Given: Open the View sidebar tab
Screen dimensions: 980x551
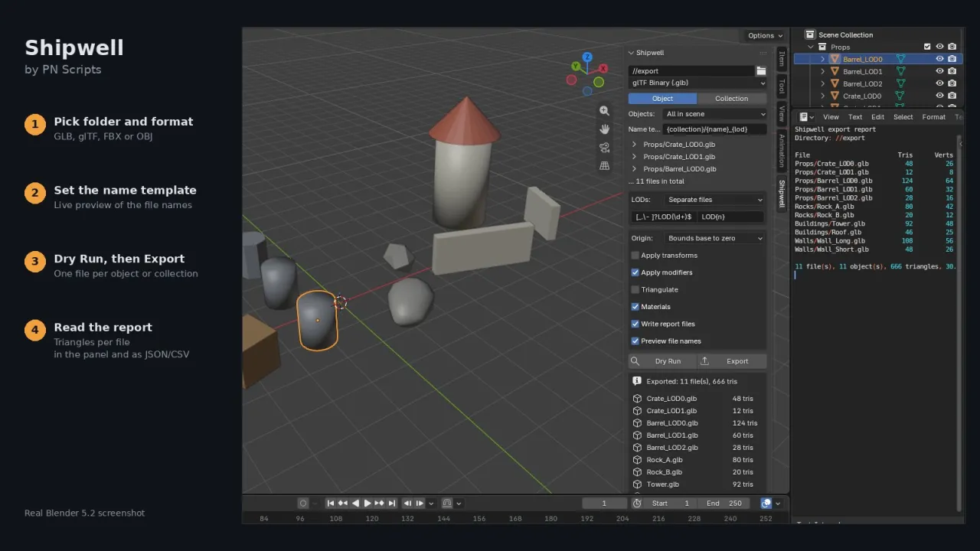Looking at the screenshot, I should [x=782, y=114].
